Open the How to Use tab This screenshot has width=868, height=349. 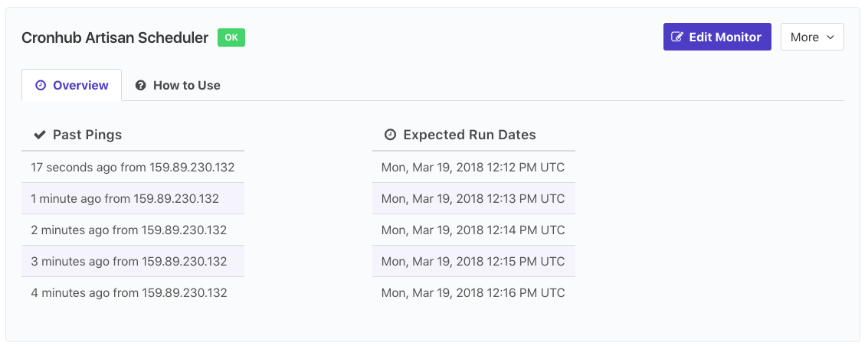(x=178, y=86)
